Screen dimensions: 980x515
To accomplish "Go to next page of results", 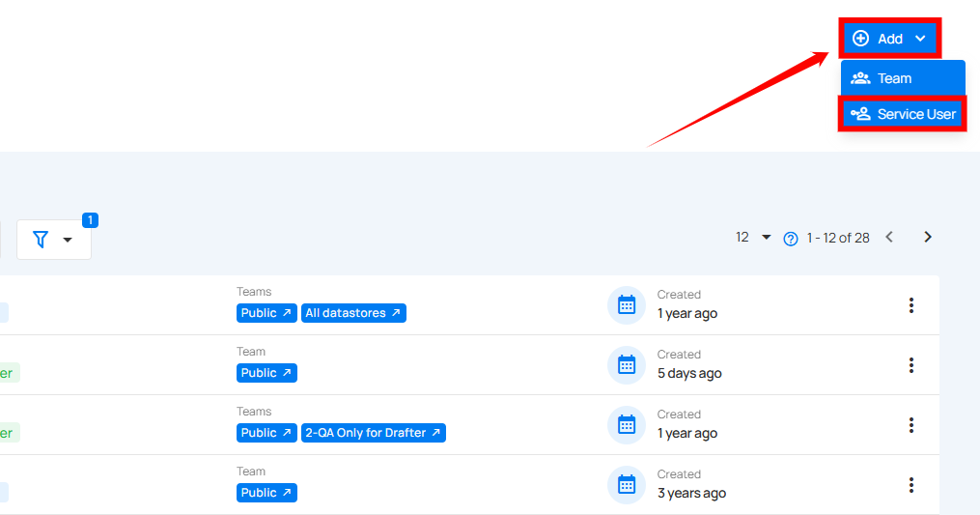I will tap(927, 237).
